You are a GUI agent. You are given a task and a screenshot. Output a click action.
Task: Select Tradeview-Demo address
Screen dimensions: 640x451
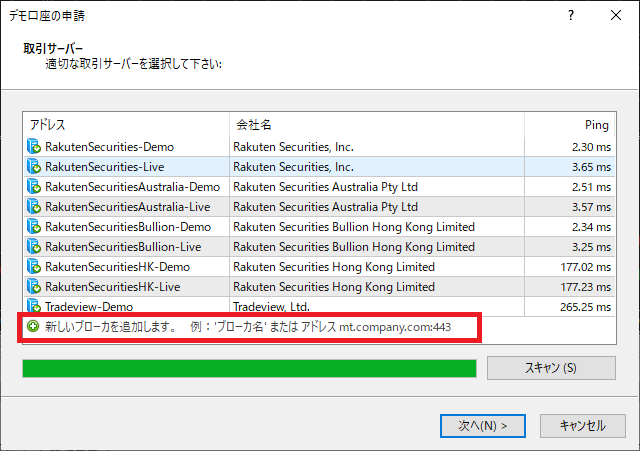pos(89,307)
